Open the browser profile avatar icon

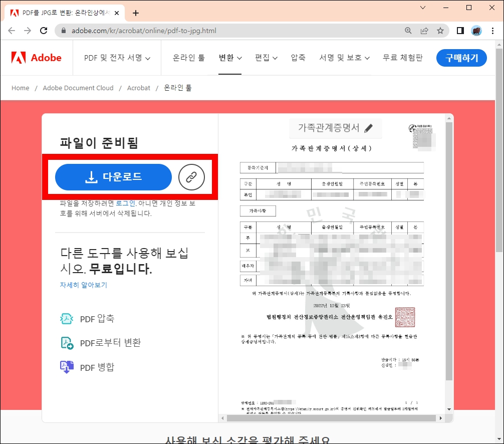[x=476, y=30]
